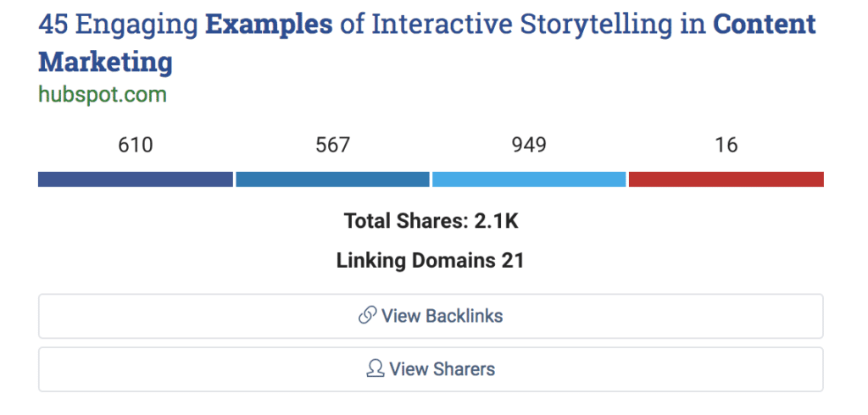
Task: Select the medium blue share bar segment
Action: (332, 180)
